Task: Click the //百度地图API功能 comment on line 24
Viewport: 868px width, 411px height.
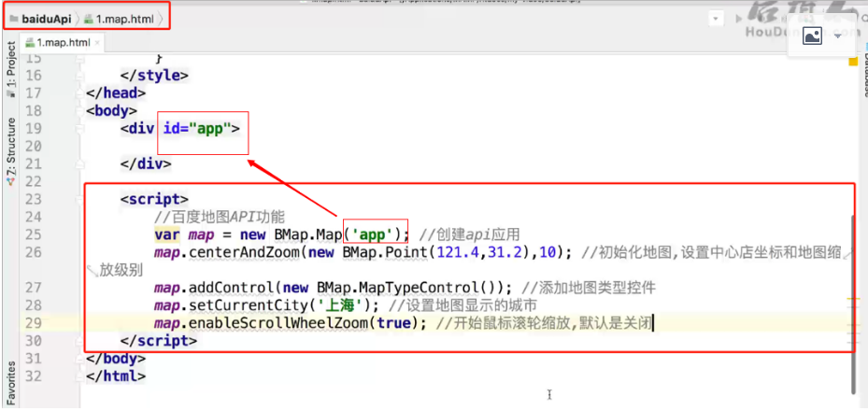Action: pyautogui.click(x=220, y=217)
